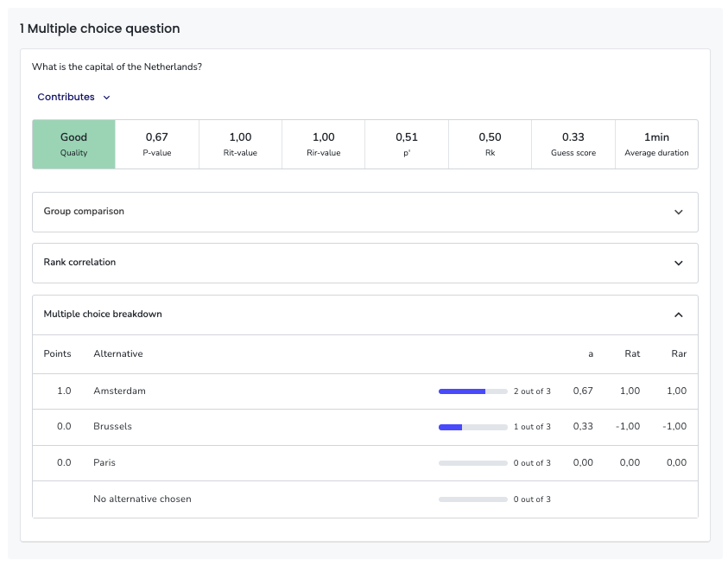
Task: Click the Multiple choice breakdown up-chevron
Action: pyautogui.click(x=678, y=315)
